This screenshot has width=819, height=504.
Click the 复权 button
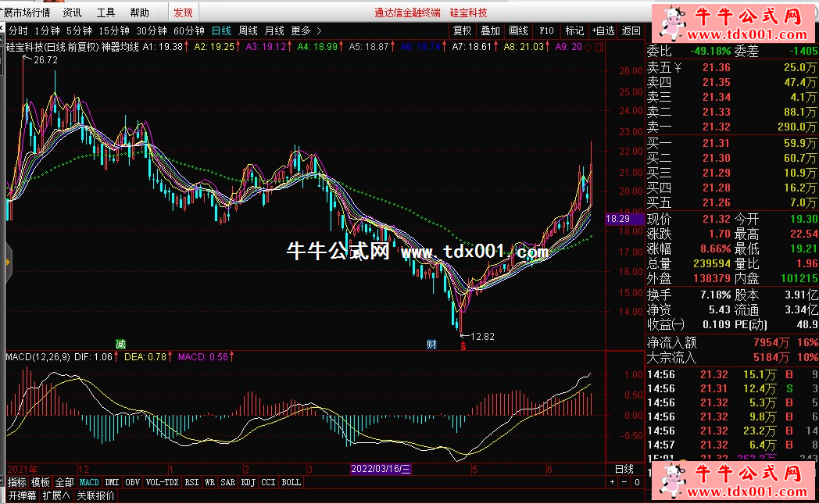coord(463,30)
